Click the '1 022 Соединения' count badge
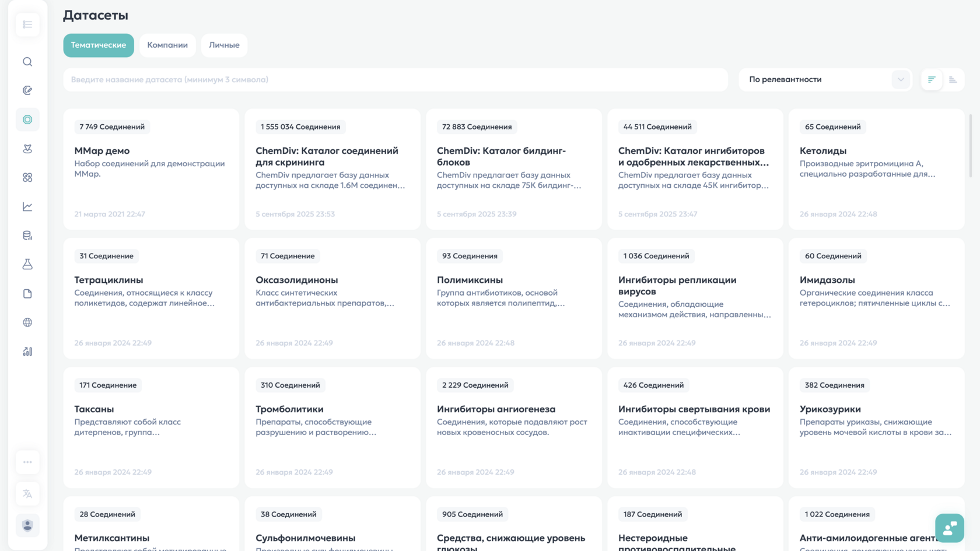Viewport: 980px width, 551px height. pos(837,514)
